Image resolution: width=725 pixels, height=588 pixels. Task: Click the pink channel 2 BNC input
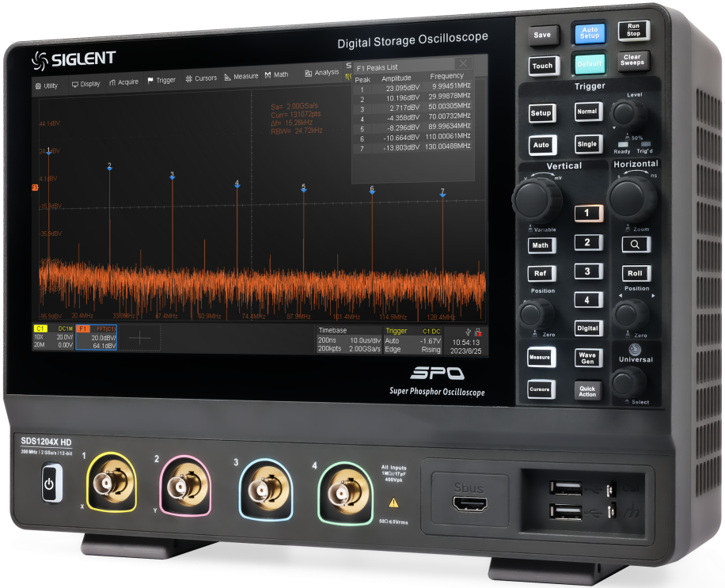[185, 487]
